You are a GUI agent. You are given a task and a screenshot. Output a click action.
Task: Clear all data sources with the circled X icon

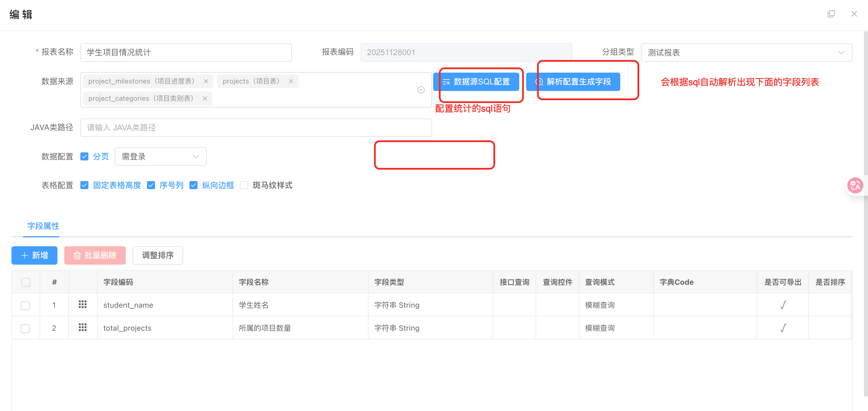point(421,90)
